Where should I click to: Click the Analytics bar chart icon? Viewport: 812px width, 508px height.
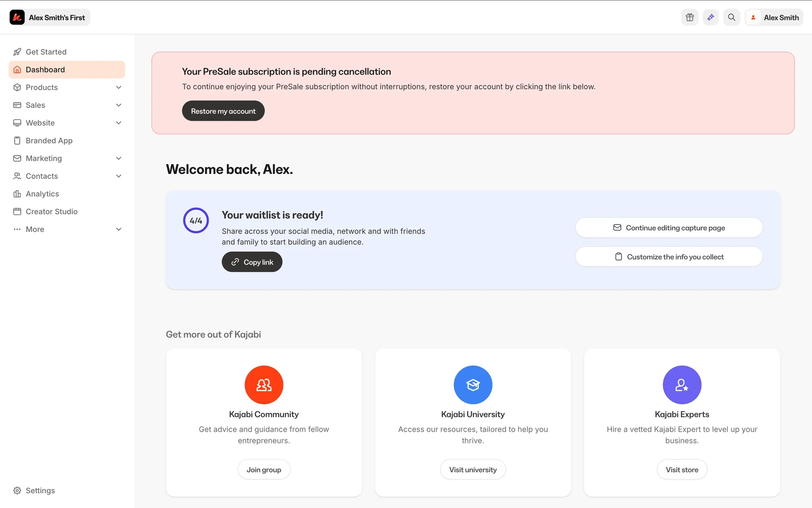click(x=17, y=194)
